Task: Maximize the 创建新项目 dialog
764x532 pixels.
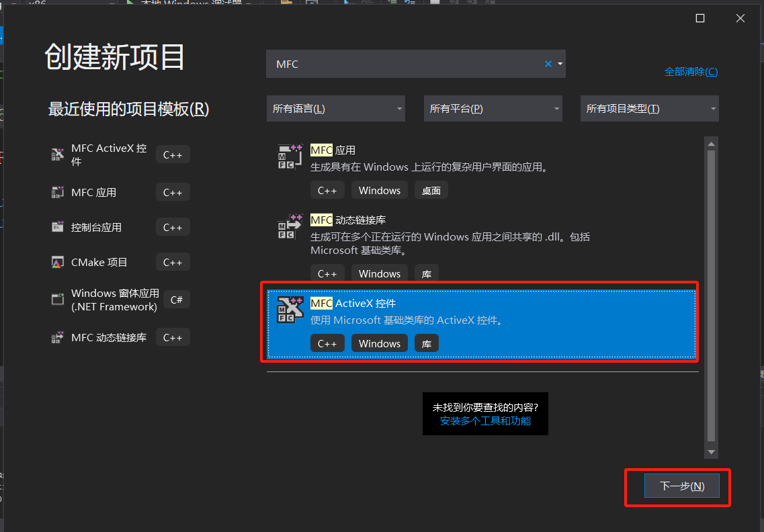Action: point(700,19)
